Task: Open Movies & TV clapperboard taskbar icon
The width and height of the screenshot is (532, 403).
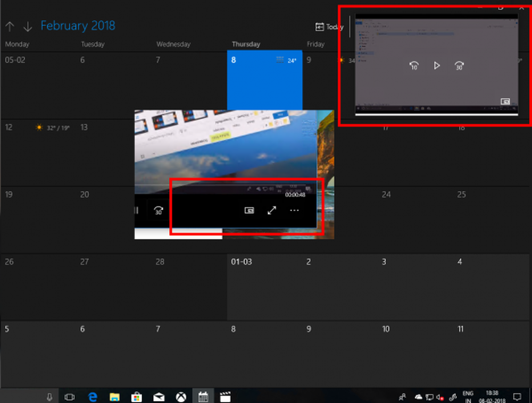Action: [225, 397]
